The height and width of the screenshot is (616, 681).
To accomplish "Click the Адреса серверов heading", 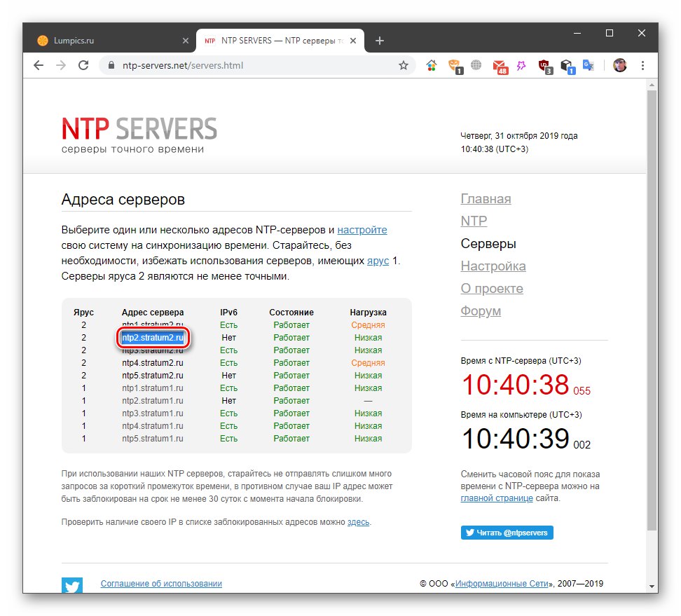I will coord(123,200).
